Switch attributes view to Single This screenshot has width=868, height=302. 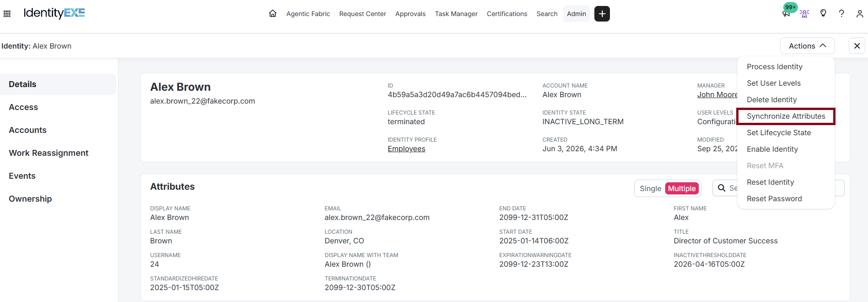(650, 188)
